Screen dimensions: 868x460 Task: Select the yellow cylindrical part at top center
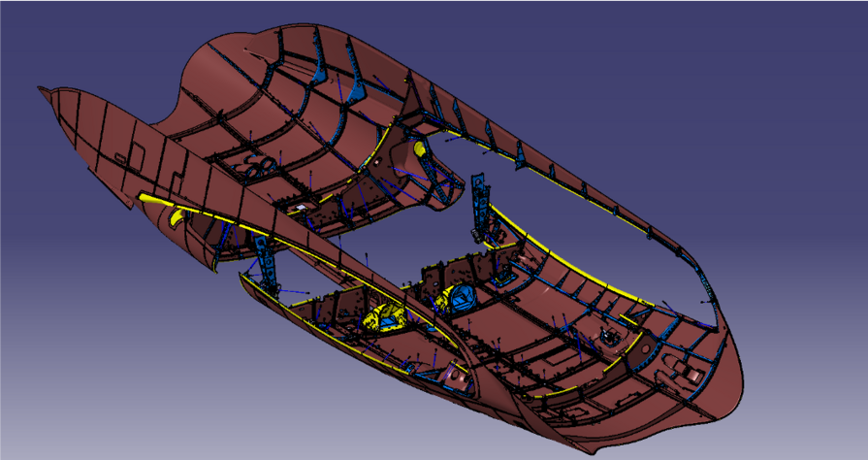coord(420,149)
